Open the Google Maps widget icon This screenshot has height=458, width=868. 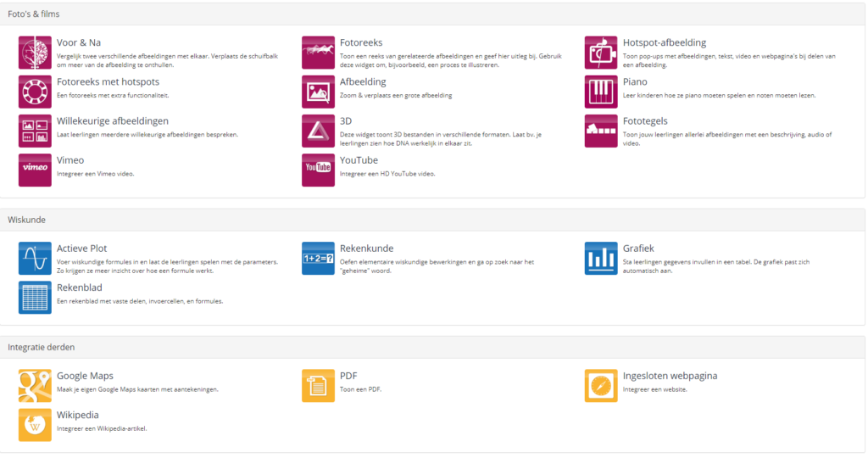35,385
